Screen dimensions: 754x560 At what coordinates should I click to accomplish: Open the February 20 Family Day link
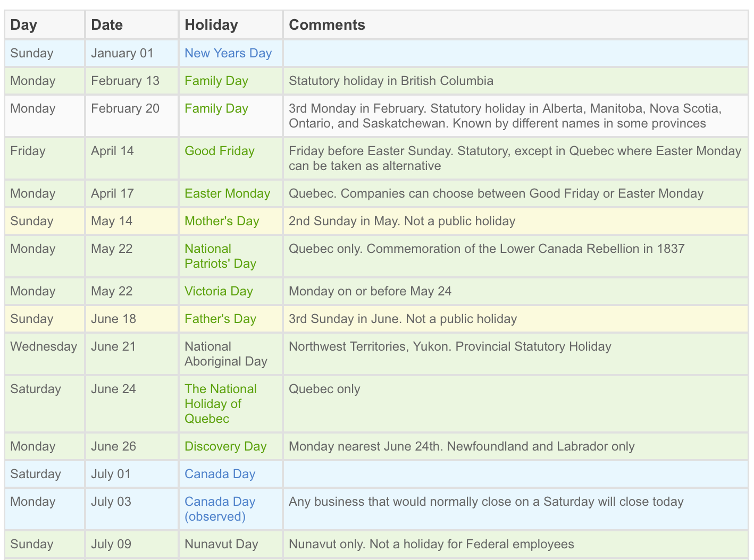pos(216,108)
